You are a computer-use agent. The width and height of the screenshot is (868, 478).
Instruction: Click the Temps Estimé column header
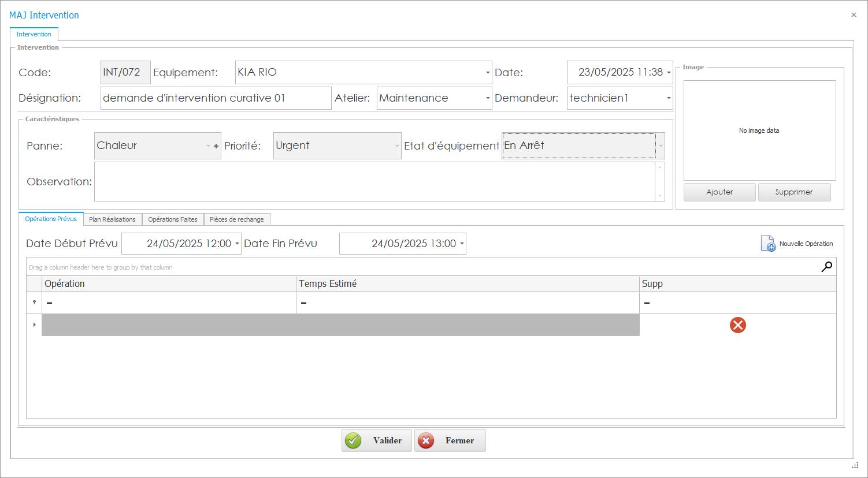[467, 283]
